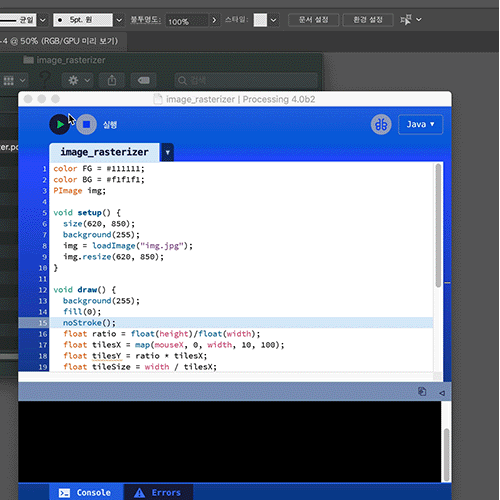Copy console output using the copy icon
The height and width of the screenshot is (500, 500).
point(422,392)
